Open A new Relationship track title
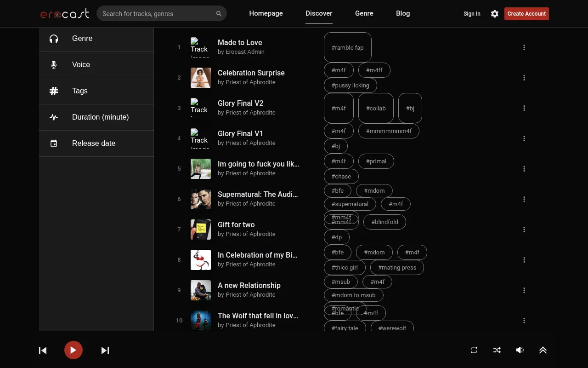Viewport: 588px width, 368px height. click(x=249, y=285)
